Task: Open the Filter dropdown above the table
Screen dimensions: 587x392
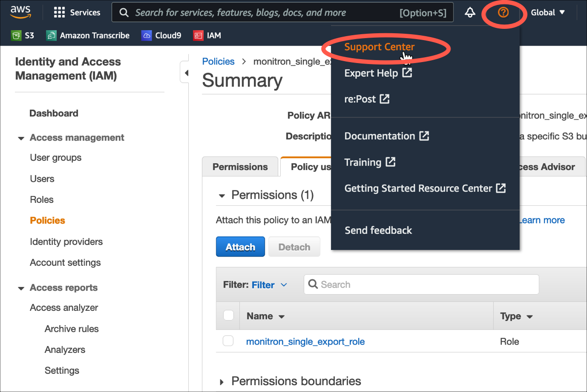Action: coord(268,284)
